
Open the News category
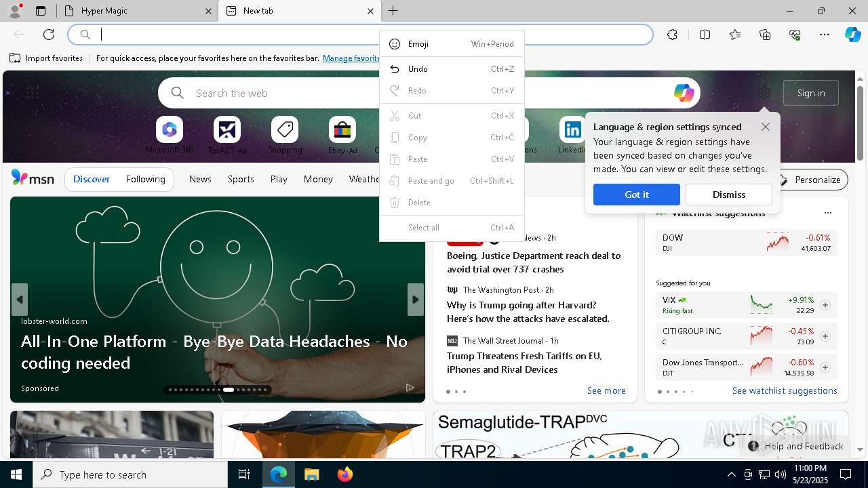pos(200,179)
